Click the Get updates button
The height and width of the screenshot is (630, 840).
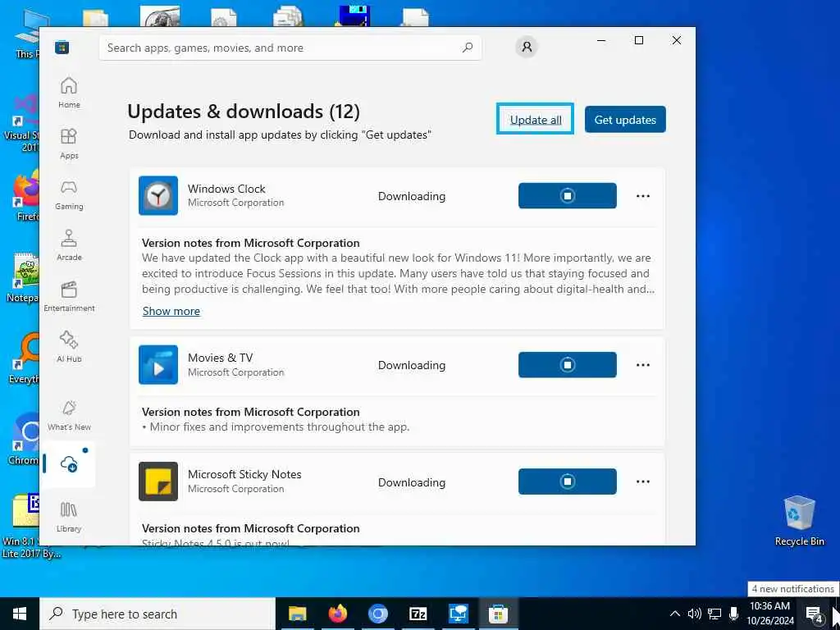pyautogui.click(x=625, y=120)
